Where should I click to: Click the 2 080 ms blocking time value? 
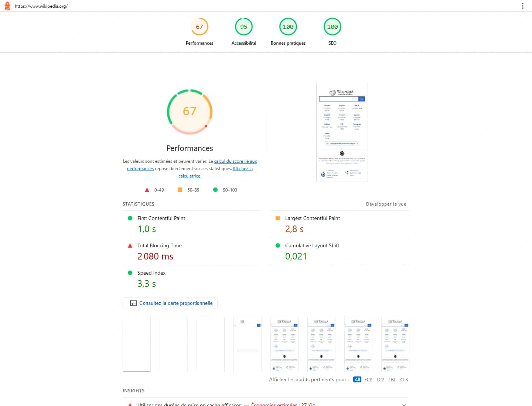pyautogui.click(x=155, y=256)
